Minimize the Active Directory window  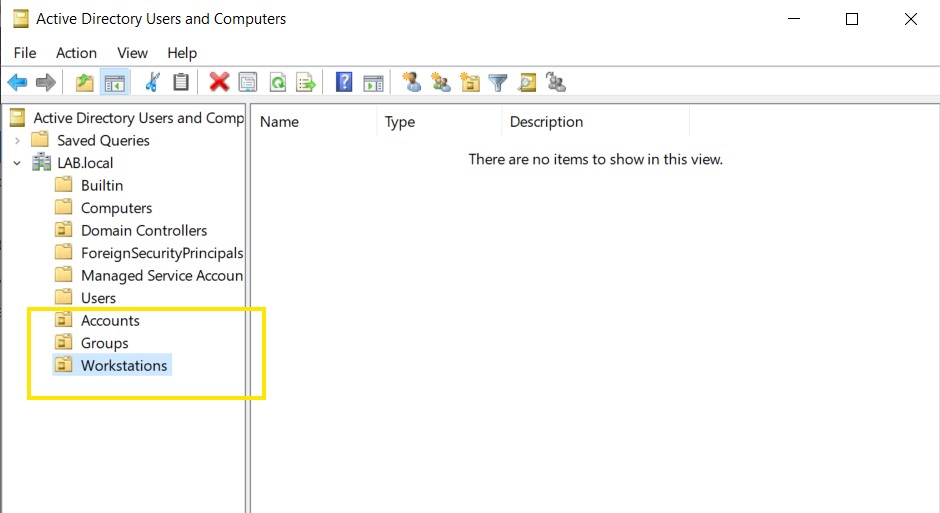(794, 19)
